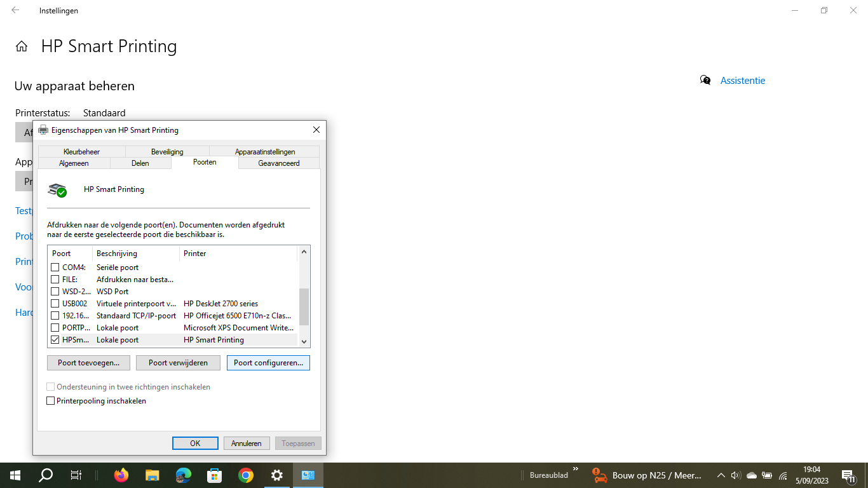Switch to the Kleurbeheer tab
The image size is (868, 488).
(x=81, y=152)
